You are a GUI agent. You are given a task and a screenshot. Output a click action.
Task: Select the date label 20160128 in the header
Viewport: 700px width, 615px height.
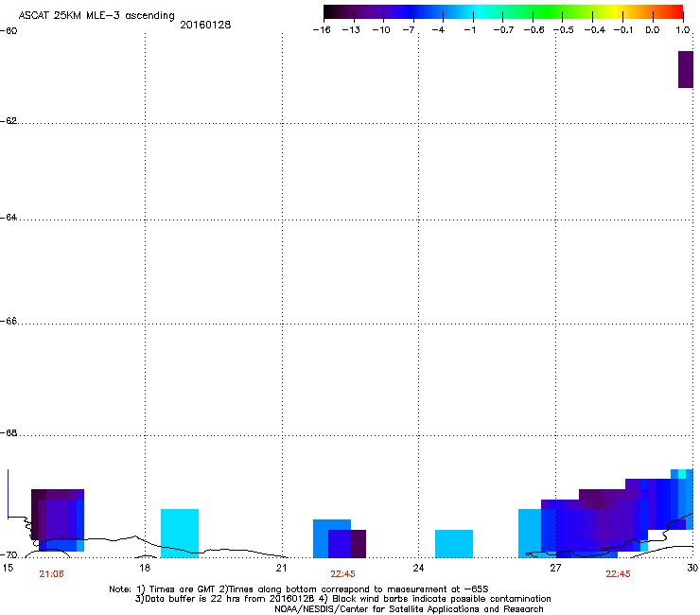(x=205, y=25)
